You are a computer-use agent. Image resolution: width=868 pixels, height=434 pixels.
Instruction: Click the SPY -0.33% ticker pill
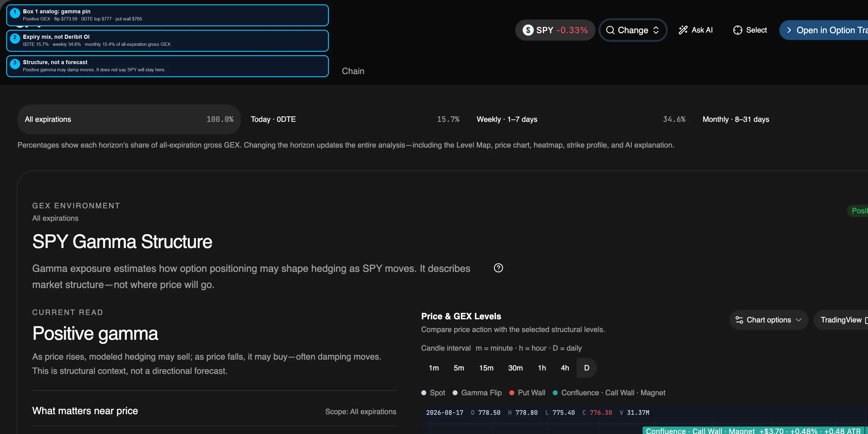[x=555, y=30]
